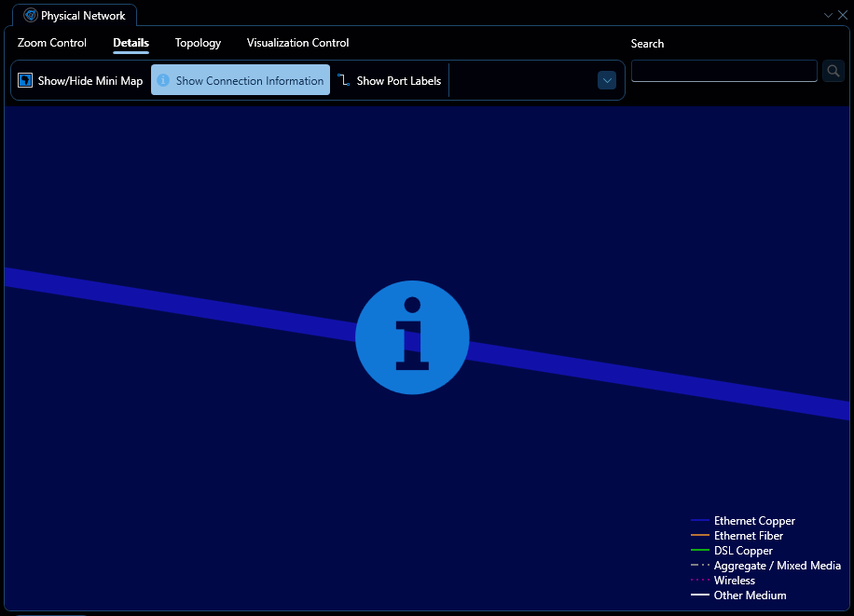Switch to the Topology tab

(198, 43)
